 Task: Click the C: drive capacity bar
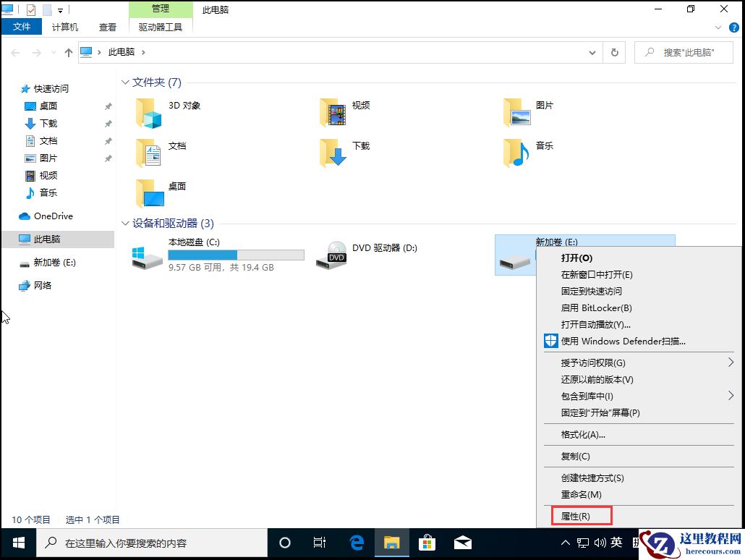(x=234, y=255)
